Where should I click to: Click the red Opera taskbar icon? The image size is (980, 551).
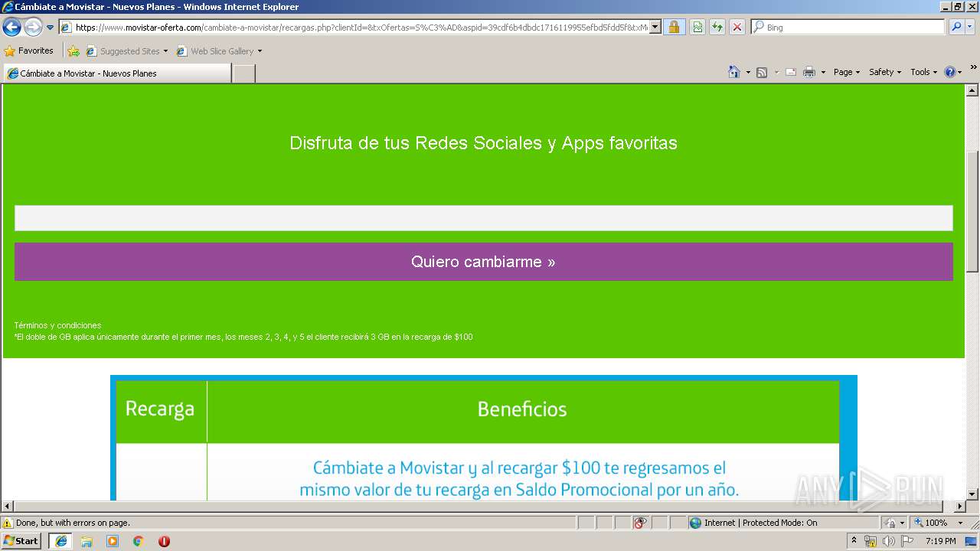tap(164, 541)
